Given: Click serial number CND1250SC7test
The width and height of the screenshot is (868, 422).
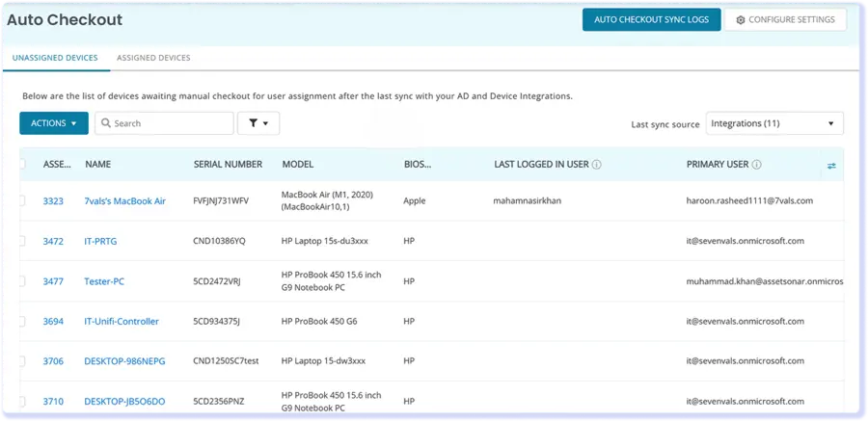Looking at the screenshot, I should click(x=226, y=361).
